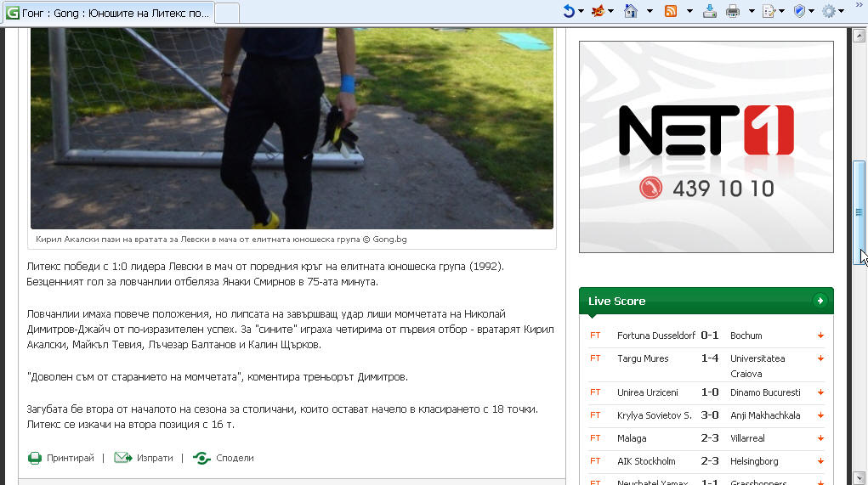Click Bochum team name
The width and height of the screenshot is (868, 485).
pos(746,336)
